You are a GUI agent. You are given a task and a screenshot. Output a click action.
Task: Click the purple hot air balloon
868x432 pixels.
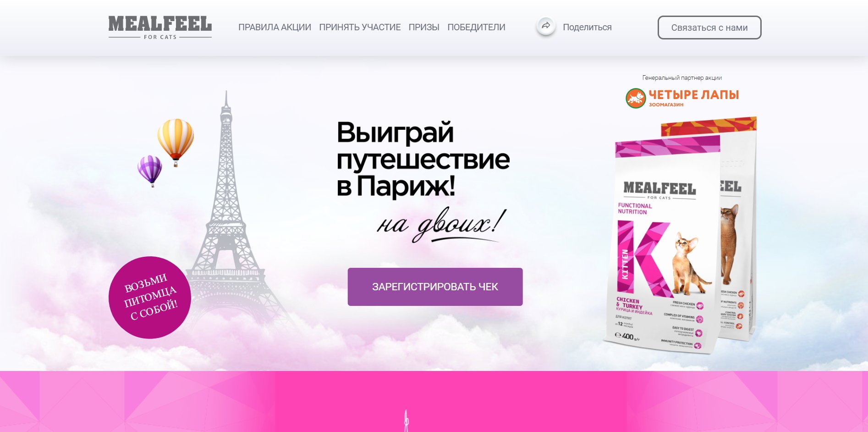150,171
